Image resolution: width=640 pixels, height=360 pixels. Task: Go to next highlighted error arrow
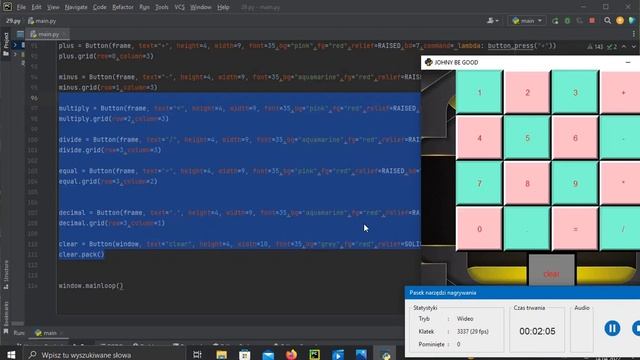tap(633, 47)
